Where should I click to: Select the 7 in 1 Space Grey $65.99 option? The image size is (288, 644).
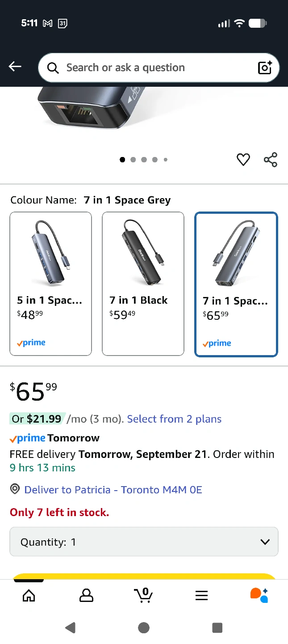coord(236,284)
